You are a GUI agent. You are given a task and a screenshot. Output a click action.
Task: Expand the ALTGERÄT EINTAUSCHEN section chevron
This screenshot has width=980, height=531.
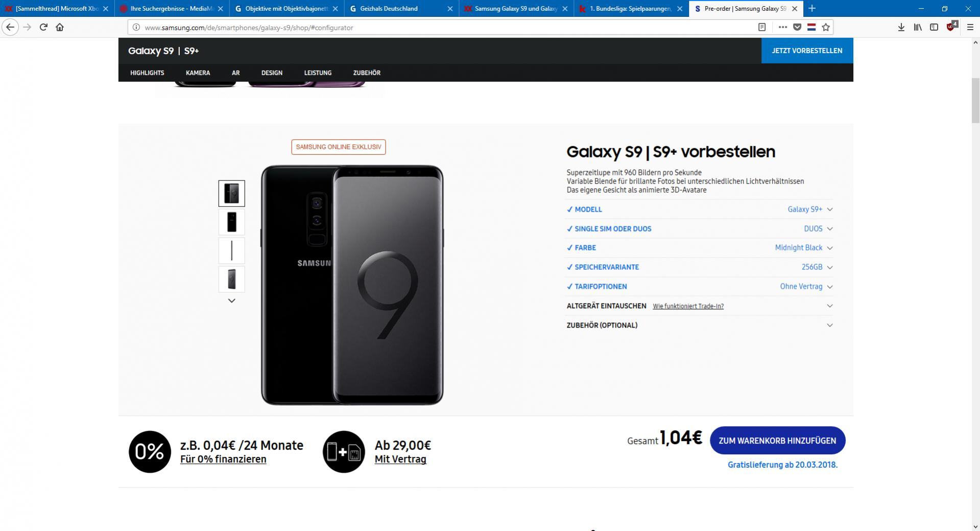click(829, 306)
